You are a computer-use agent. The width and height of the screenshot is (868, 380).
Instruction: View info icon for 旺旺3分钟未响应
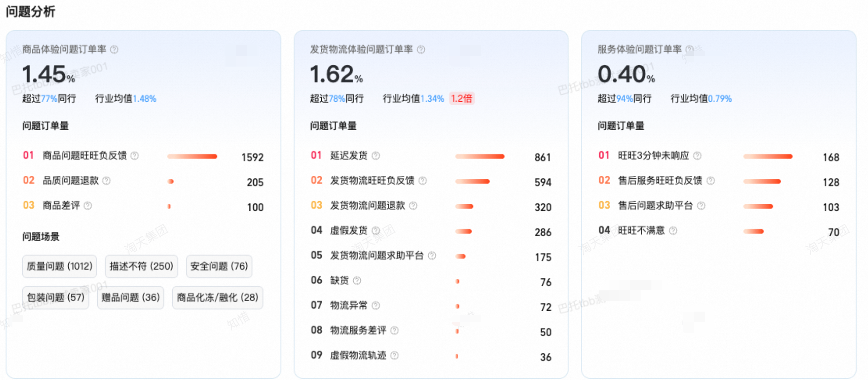click(x=698, y=155)
